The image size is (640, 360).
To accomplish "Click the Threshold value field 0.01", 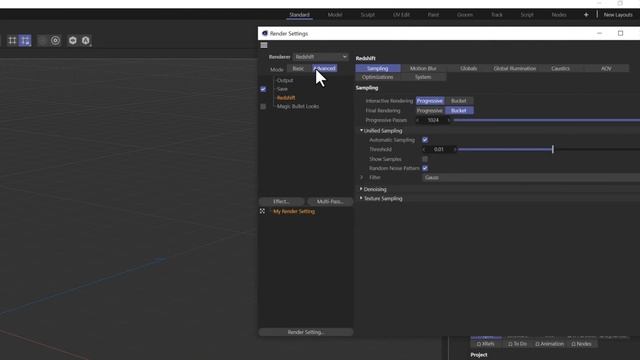I will [x=439, y=149].
